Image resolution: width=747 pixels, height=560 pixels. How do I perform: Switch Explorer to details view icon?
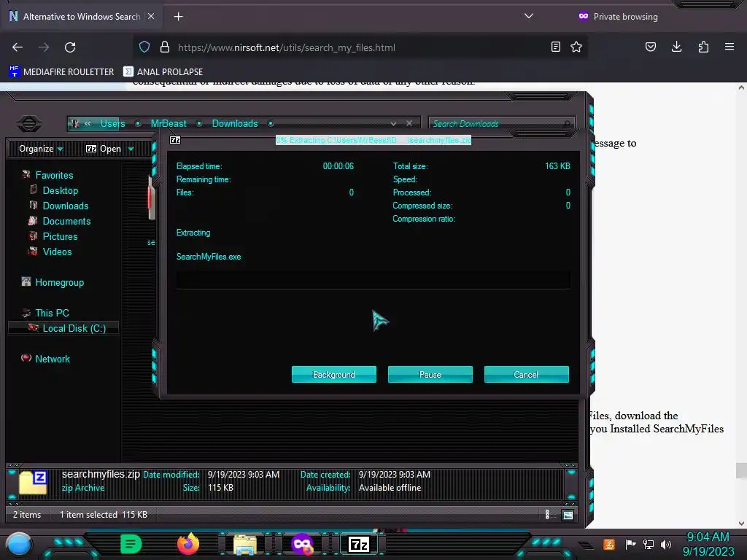pyautogui.click(x=547, y=514)
